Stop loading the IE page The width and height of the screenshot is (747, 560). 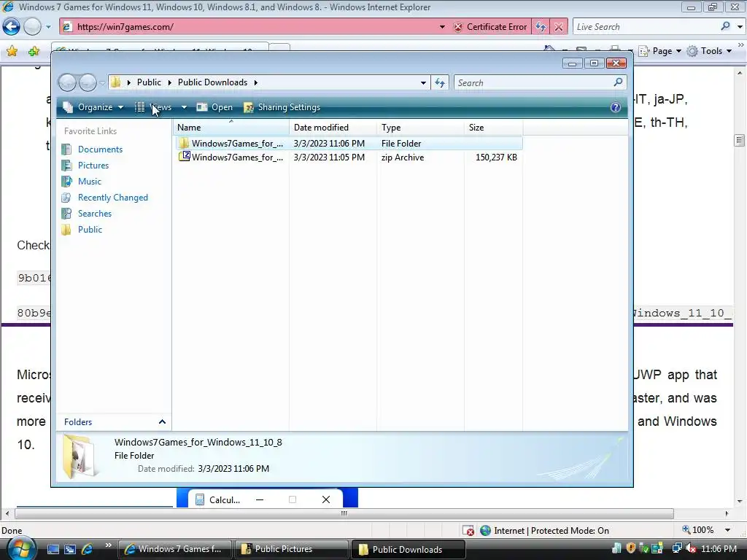click(x=559, y=27)
